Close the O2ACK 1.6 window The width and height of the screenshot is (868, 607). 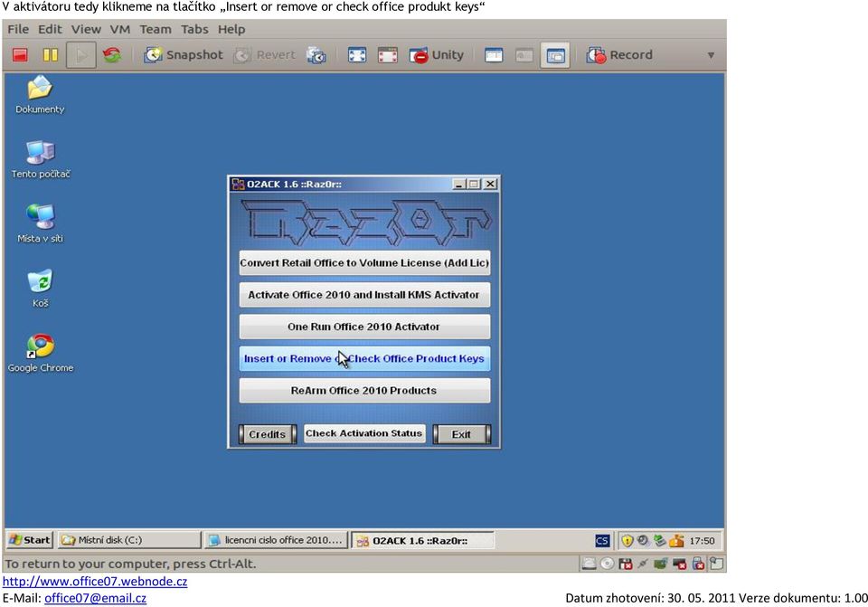[490, 185]
